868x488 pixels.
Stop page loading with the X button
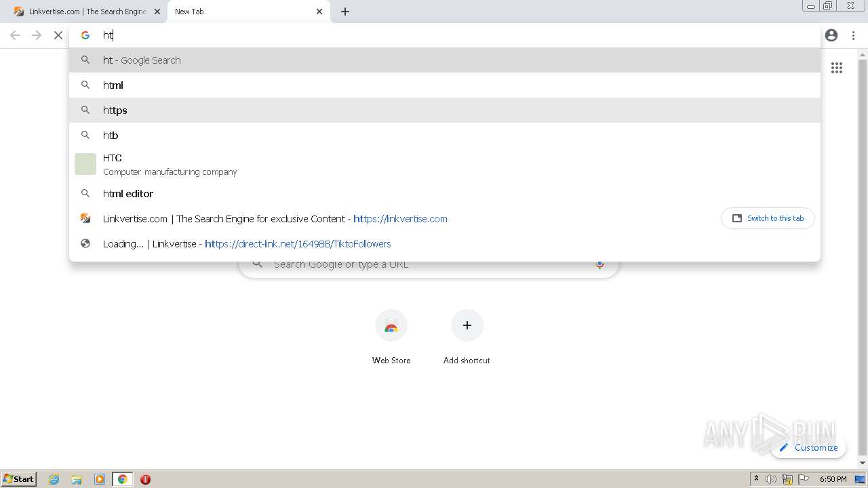tap(58, 35)
